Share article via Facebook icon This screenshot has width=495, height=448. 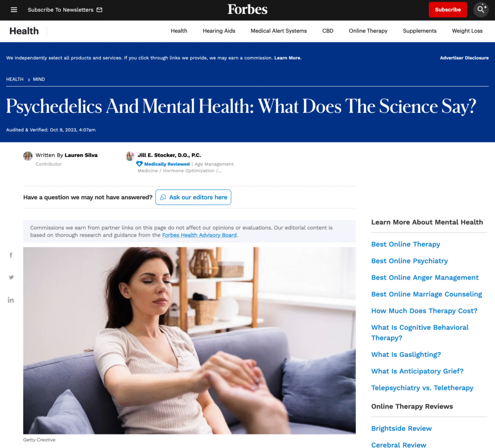[x=11, y=255]
